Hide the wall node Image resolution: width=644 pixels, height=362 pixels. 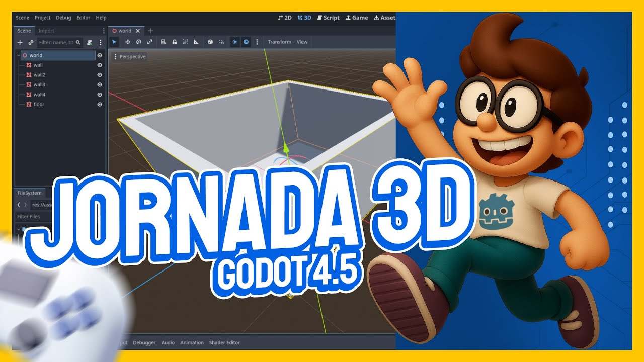(x=100, y=65)
